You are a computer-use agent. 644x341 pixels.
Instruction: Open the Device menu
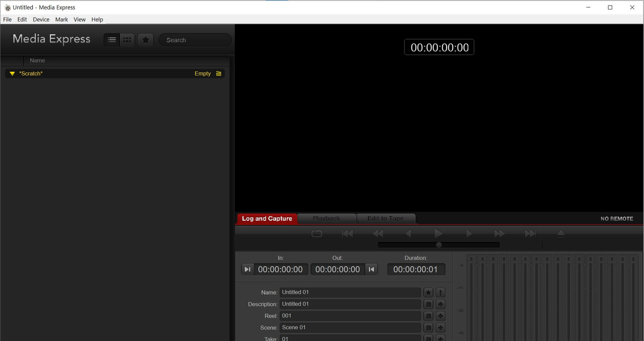point(41,20)
